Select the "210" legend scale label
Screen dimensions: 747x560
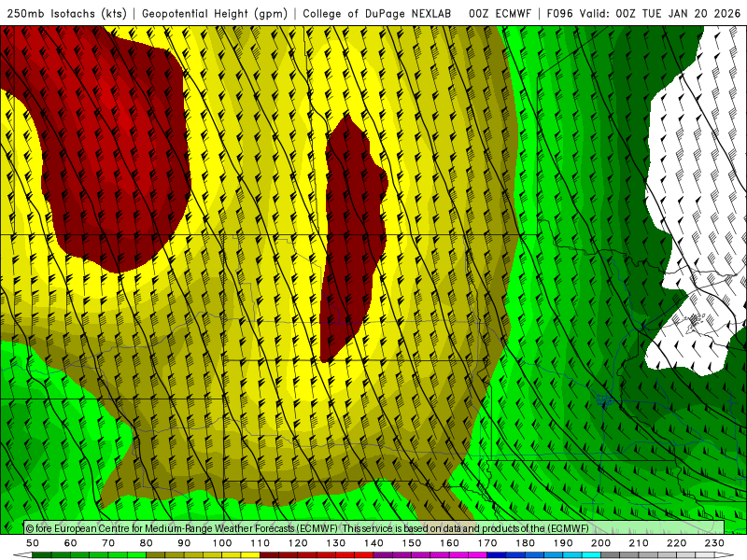(x=639, y=543)
